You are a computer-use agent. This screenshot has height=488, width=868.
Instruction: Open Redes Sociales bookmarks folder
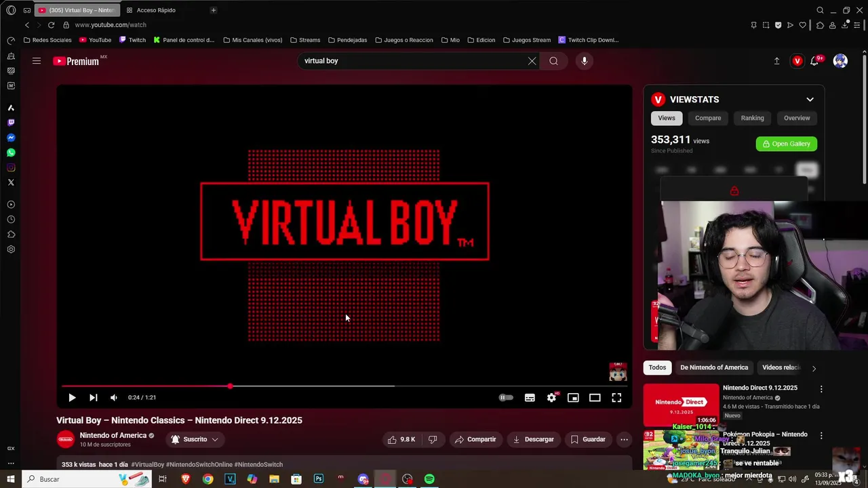pyautogui.click(x=47, y=40)
